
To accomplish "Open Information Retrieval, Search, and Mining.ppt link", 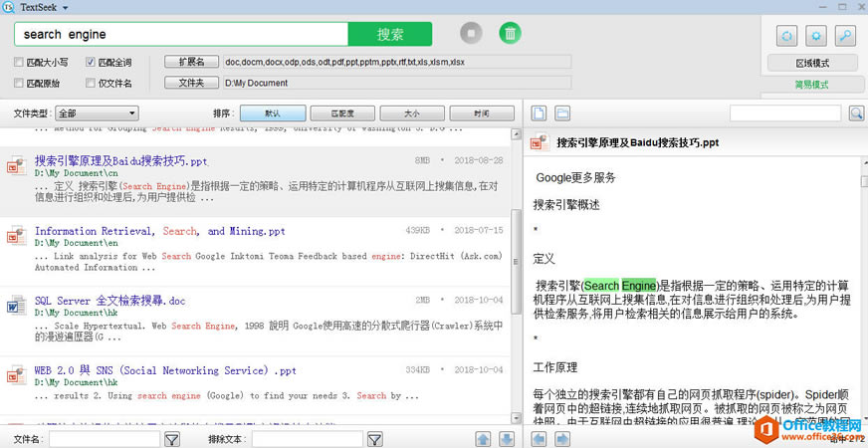I will [x=160, y=231].
